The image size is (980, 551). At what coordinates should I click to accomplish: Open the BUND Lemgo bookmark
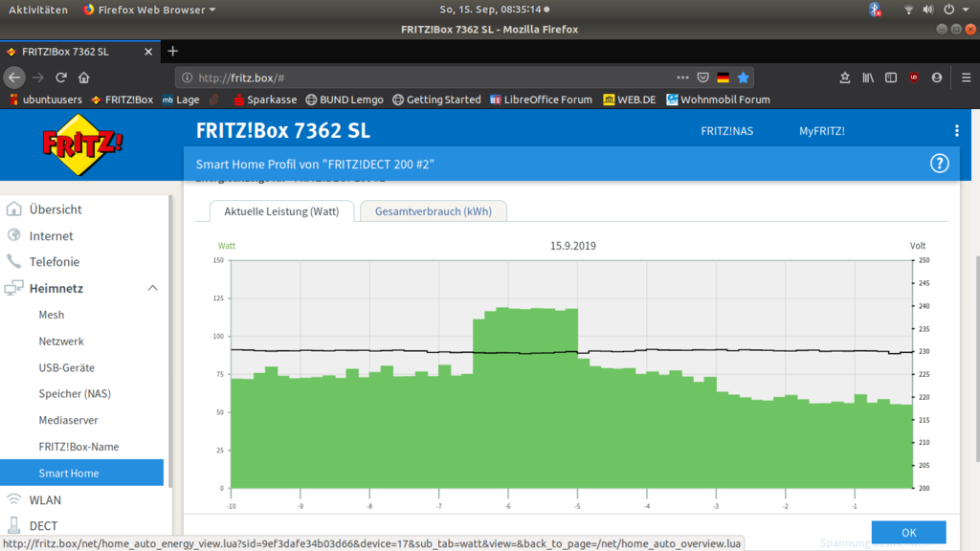coord(345,99)
